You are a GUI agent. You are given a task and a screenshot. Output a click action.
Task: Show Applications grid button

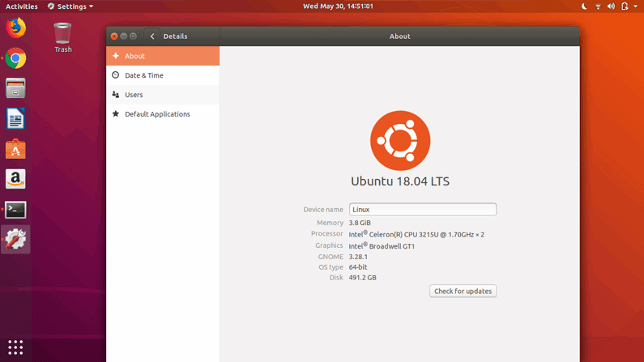[x=15, y=347]
